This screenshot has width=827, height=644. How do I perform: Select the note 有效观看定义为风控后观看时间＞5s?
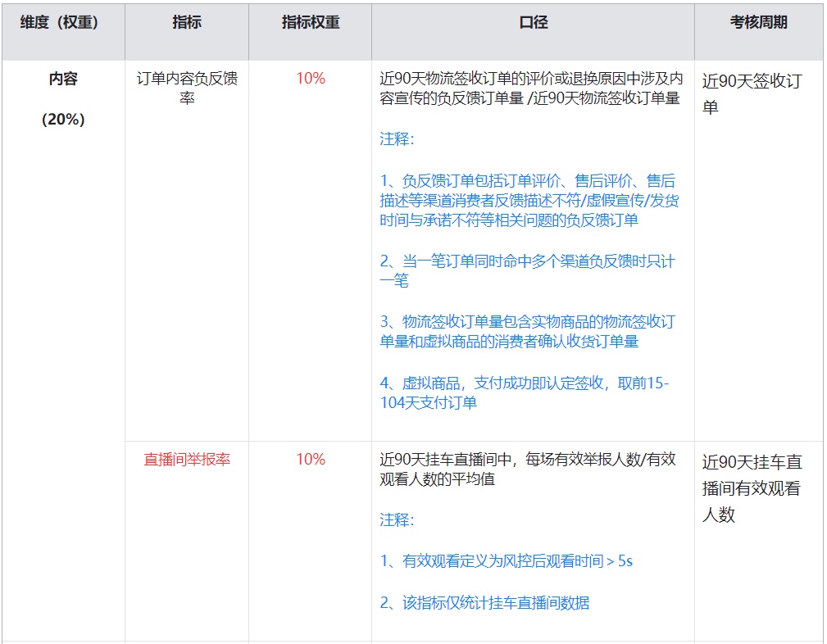pos(507,561)
